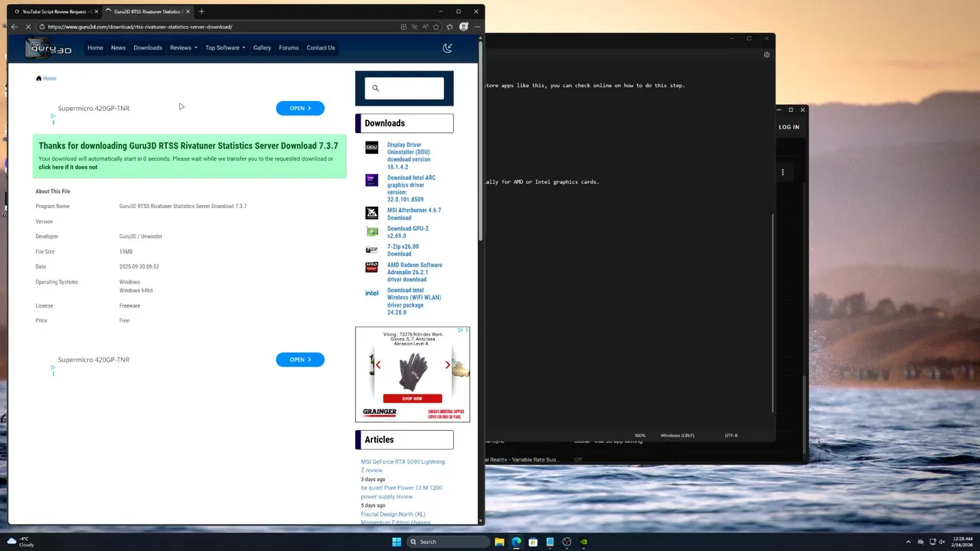Click the MSI Afterburner thumbnail icon

[x=371, y=213]
